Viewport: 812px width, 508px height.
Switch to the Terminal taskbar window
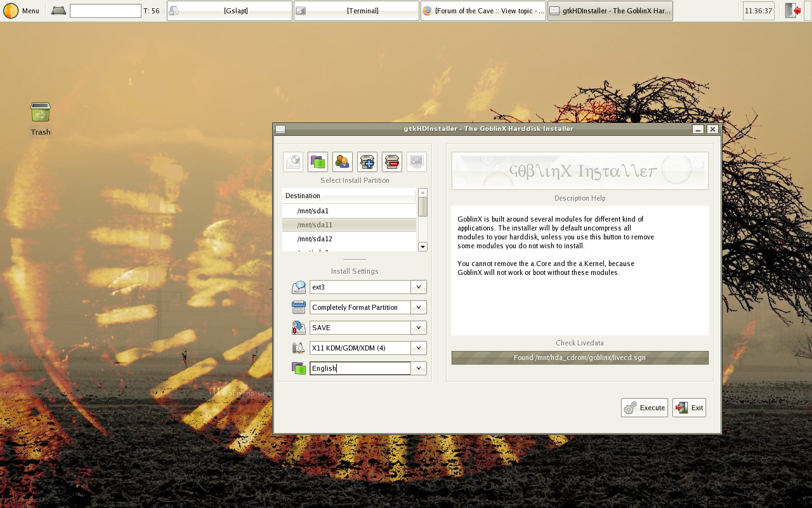tap(357, 11)
